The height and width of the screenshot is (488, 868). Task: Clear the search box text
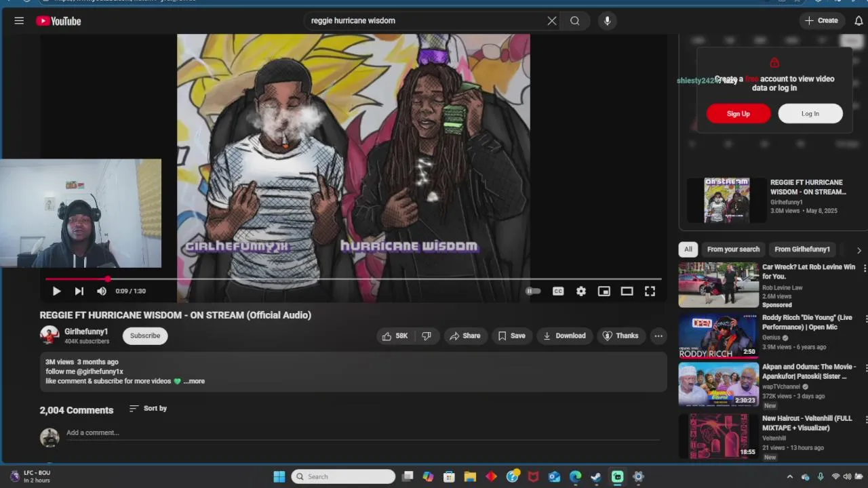[x=552, y=21]
